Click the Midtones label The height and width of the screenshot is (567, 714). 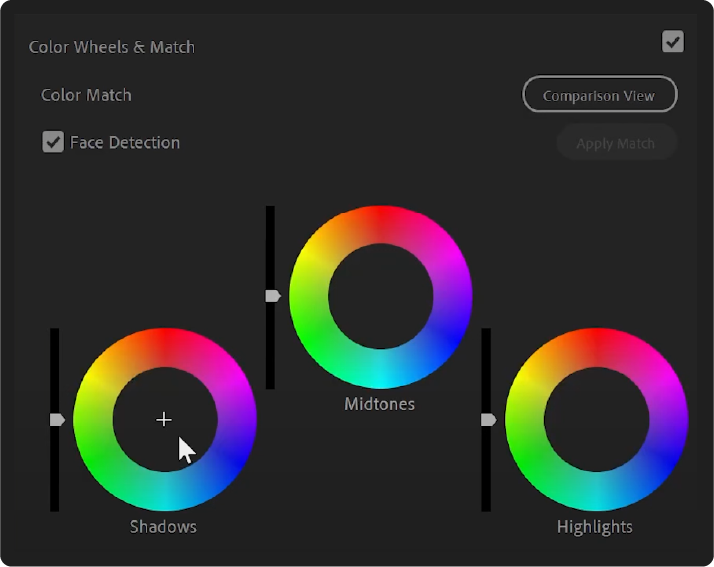[x=379, y=404]
